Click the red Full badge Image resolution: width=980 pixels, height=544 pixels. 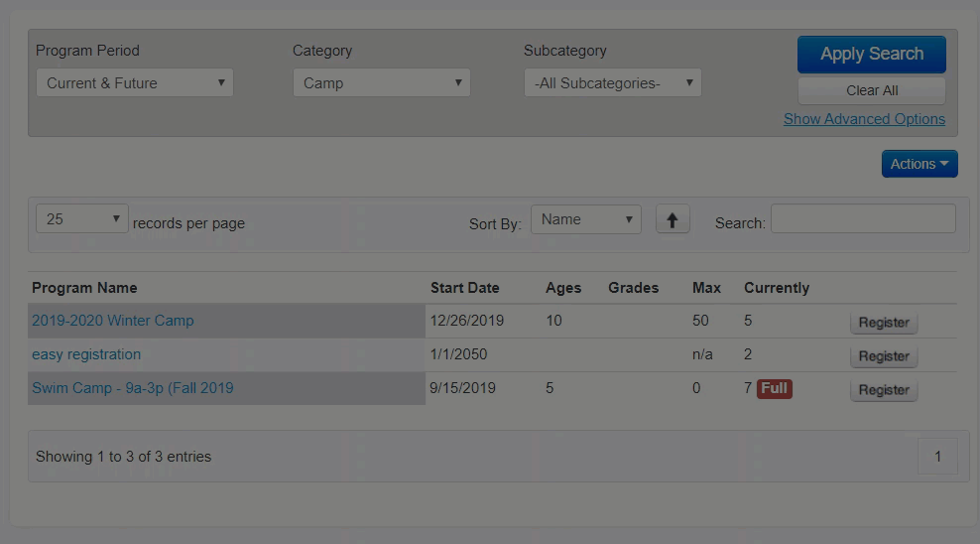pyautogui.click(x=774, y=388)
